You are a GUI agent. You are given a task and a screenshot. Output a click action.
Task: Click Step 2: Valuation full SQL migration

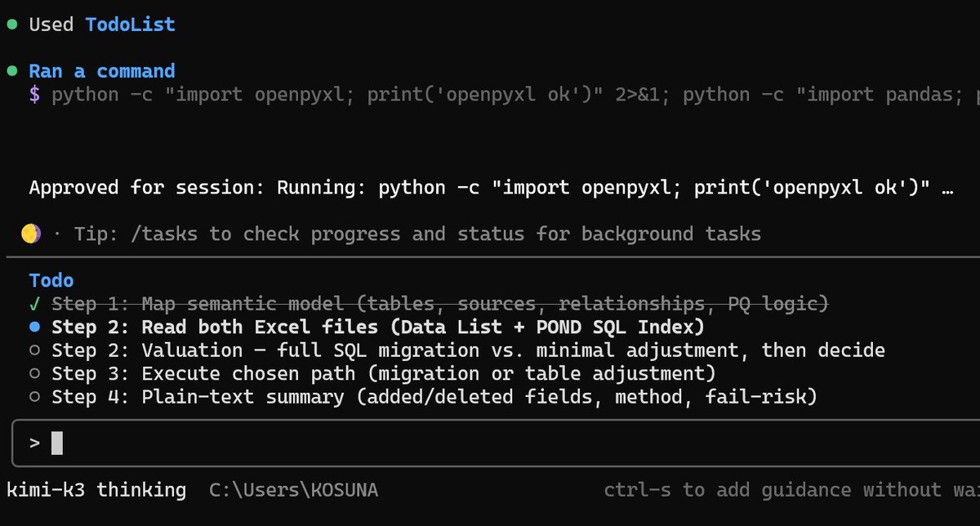468,351
